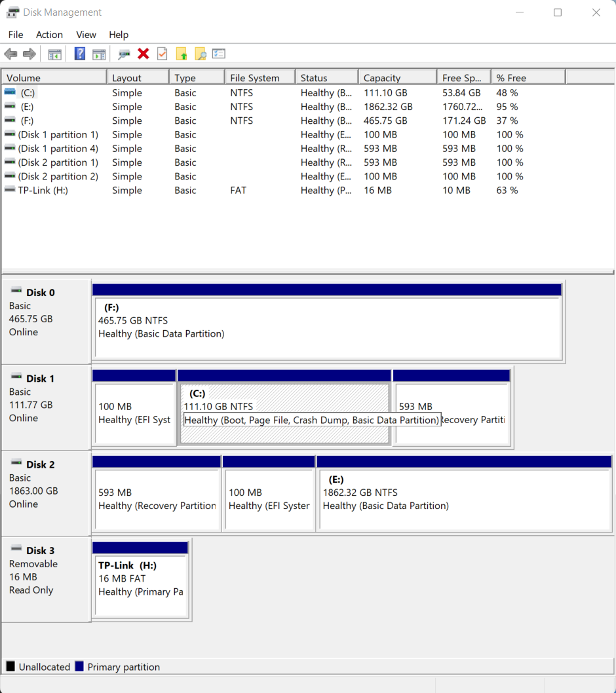This screenshot has width=616, height=693.
Task: Select the (Disk 2 partition 2) volume row
Action: 283,176
